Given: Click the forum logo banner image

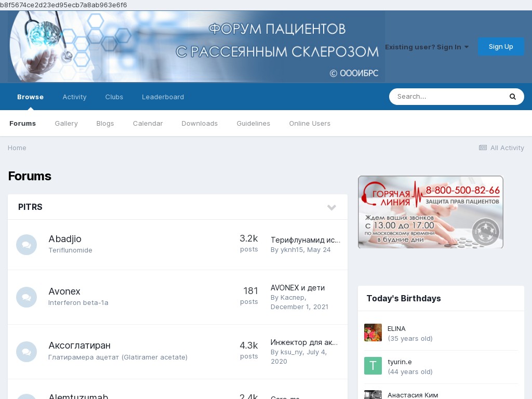Looking at the screenshot, I should pyautogui.click(x=196, y=47).
